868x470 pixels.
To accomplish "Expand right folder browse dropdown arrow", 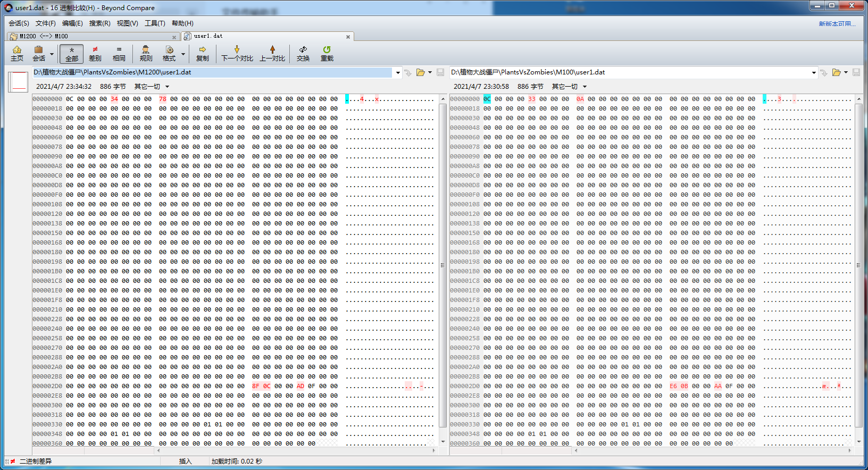I will pos(846,73).
